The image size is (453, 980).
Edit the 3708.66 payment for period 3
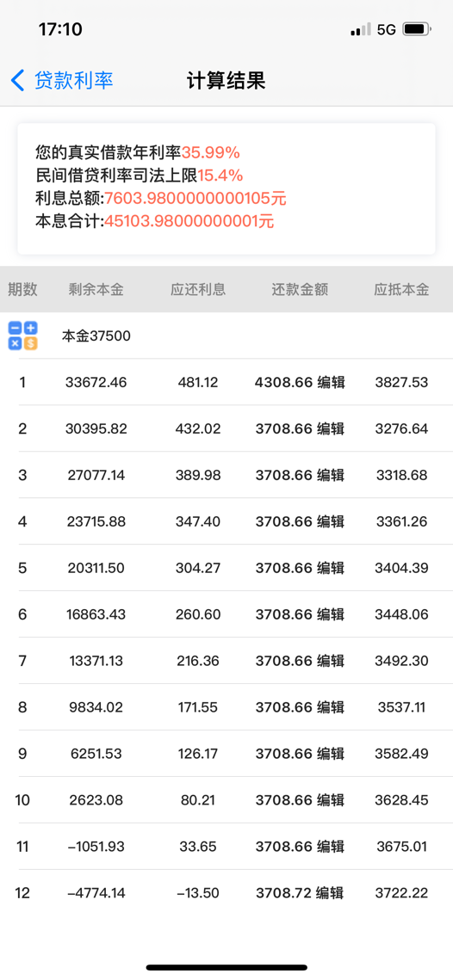point(331,475)
